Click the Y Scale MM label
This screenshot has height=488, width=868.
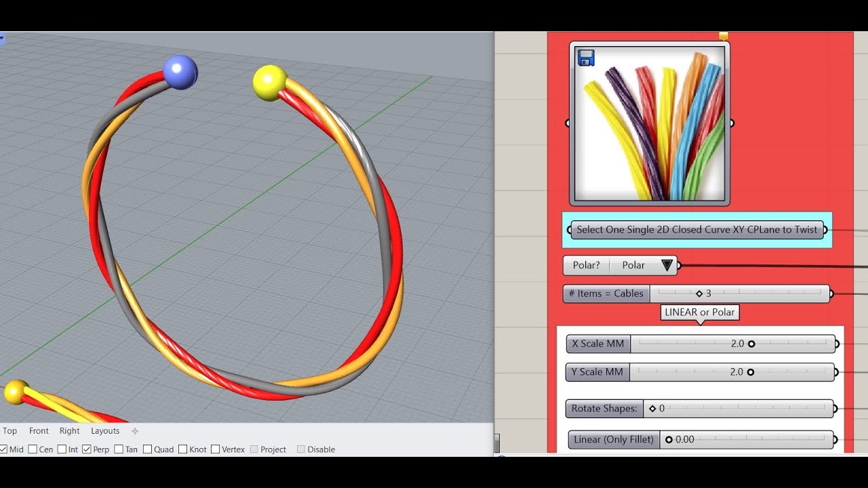coord(598,372)
